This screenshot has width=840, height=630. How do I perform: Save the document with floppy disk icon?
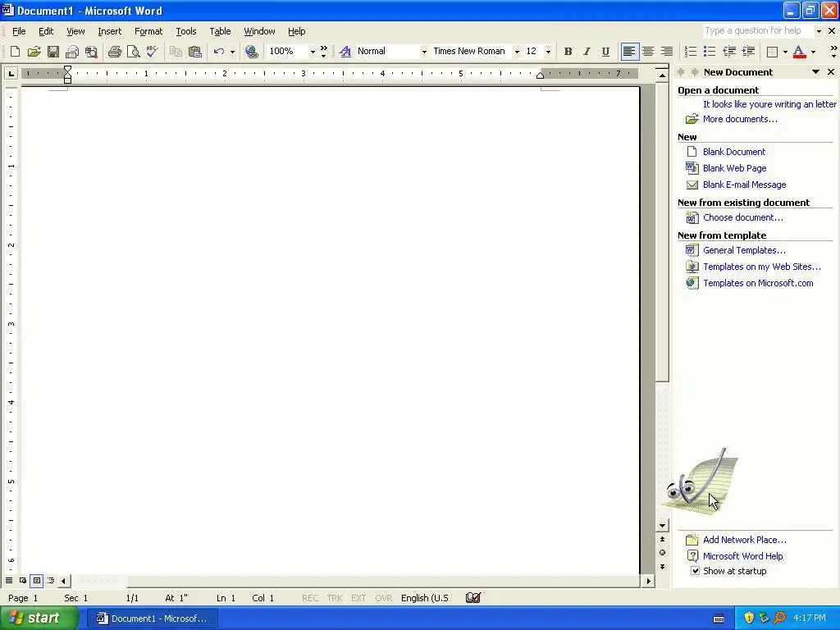click(53, 52)
